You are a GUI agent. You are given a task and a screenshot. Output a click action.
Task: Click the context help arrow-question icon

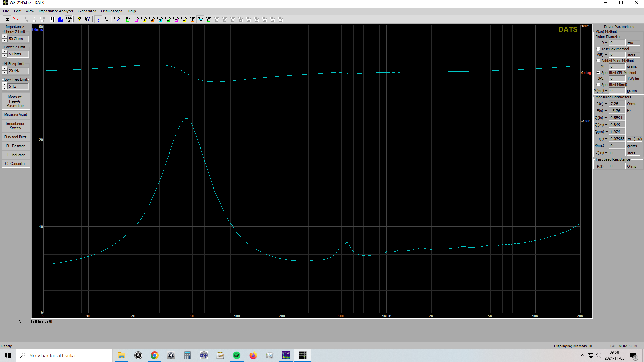[x=87, y=19]
